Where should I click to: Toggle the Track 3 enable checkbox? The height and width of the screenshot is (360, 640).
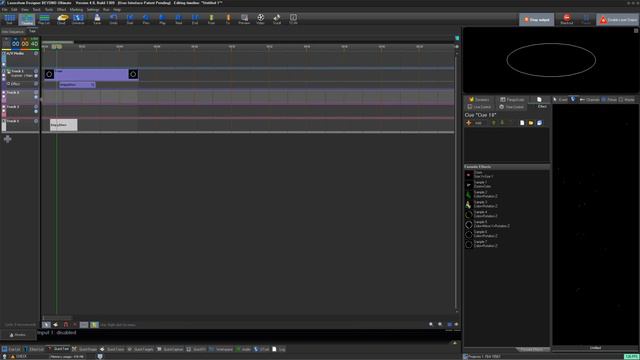(4, 107)
